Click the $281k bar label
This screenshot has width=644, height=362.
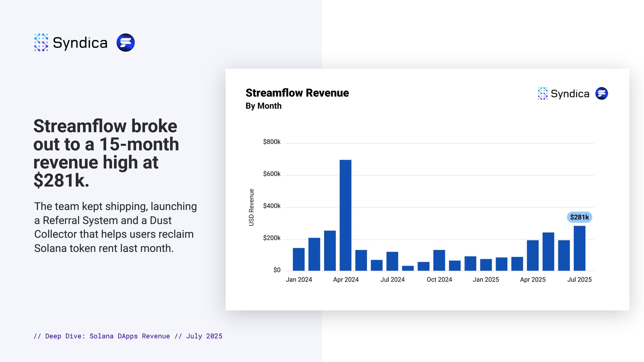(579, 217)
